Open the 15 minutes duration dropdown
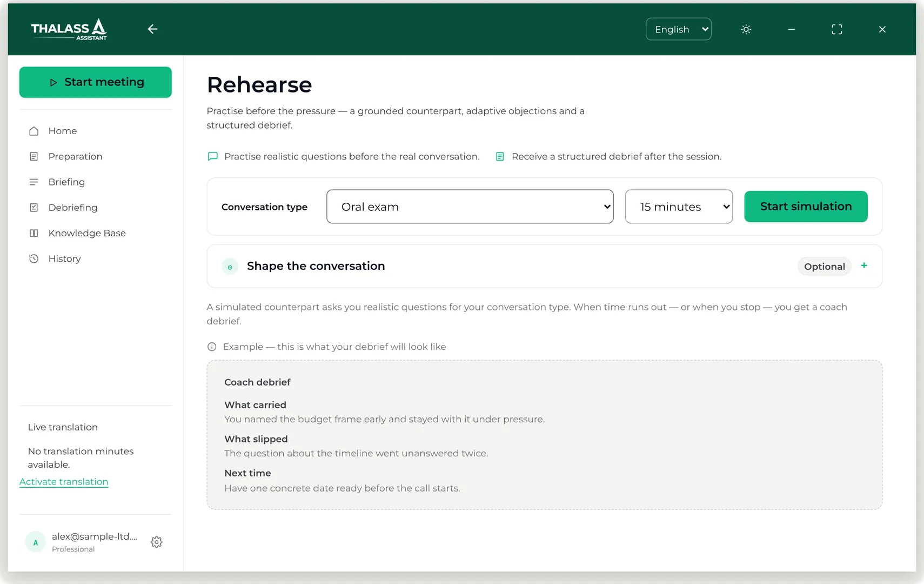Image resolution: width=924 pixels, height=584 pixels. pos(679,207)
